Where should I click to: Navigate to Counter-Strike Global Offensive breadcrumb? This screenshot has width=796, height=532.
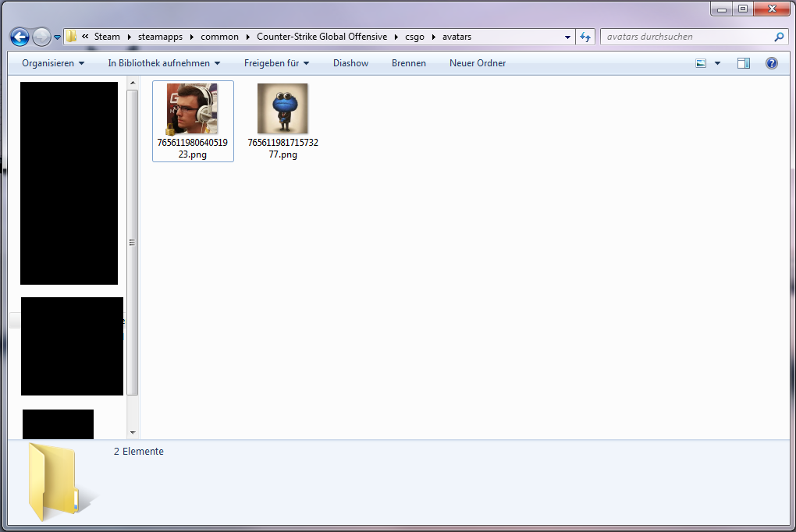(x=322, y=37)
